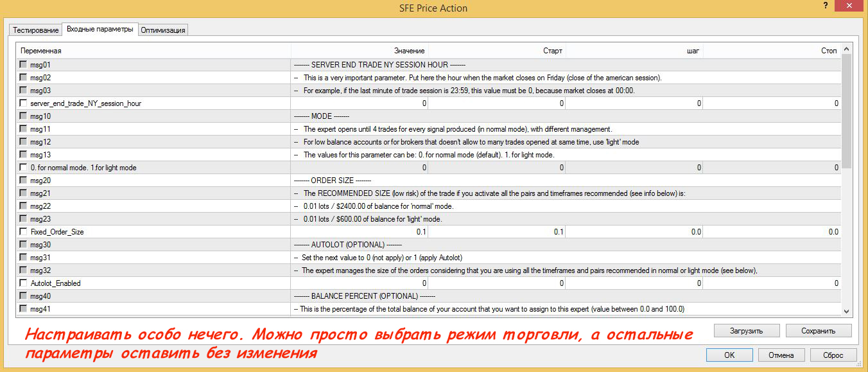Select msg12 'For low balance accounts' text

466,142
